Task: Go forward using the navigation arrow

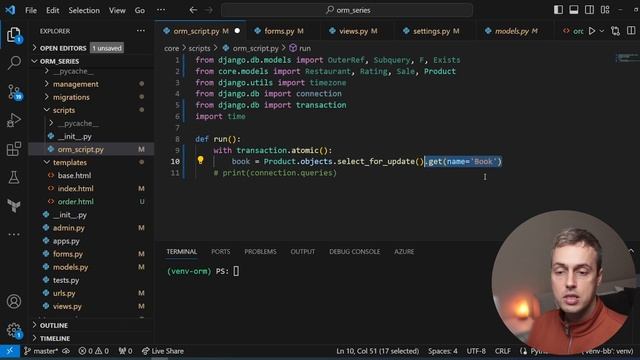Action: (209, 10)
